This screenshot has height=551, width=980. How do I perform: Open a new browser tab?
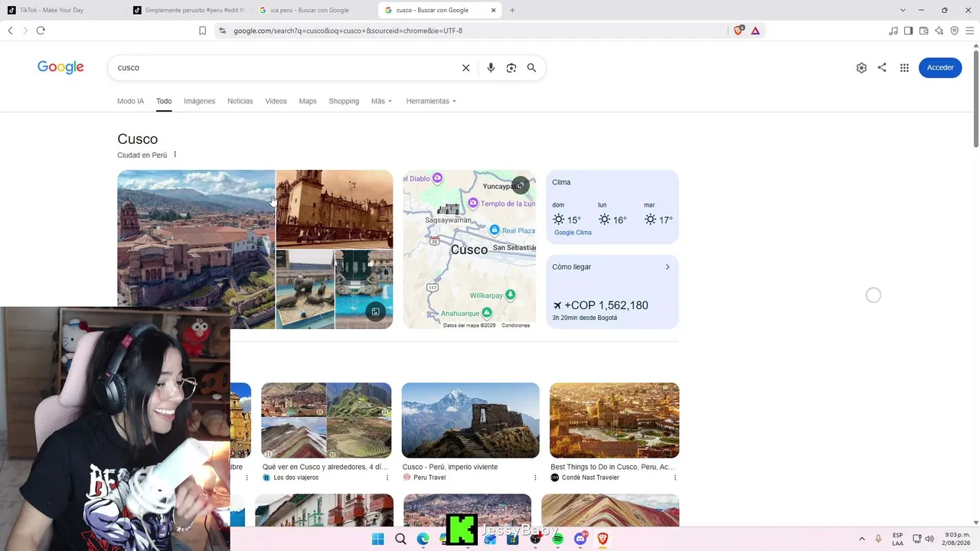point(512,10)
